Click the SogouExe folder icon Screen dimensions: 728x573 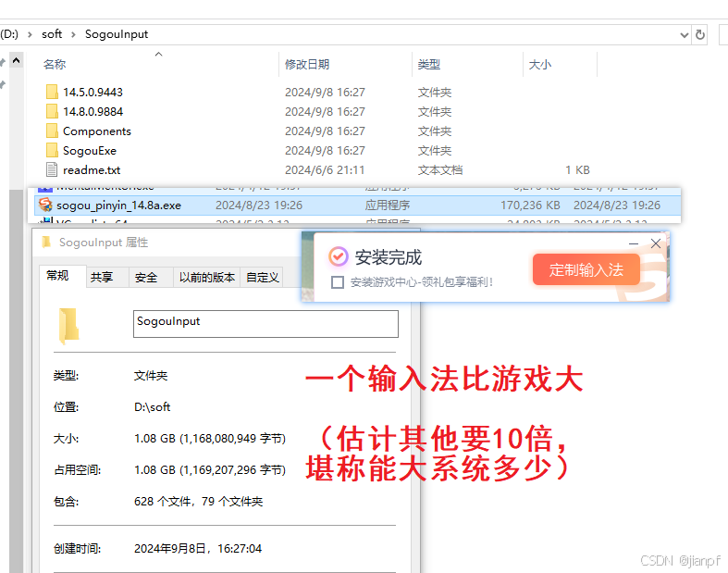click(52, 151)
